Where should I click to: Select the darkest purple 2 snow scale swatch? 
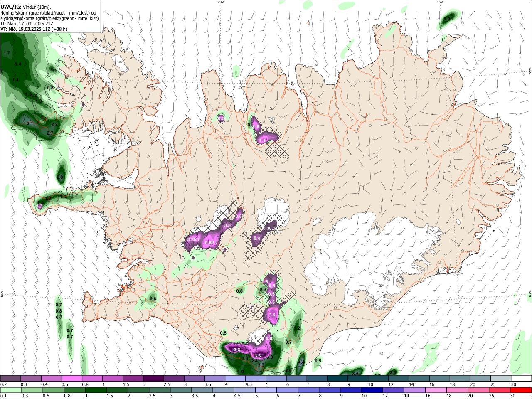(x=153, y=378)
